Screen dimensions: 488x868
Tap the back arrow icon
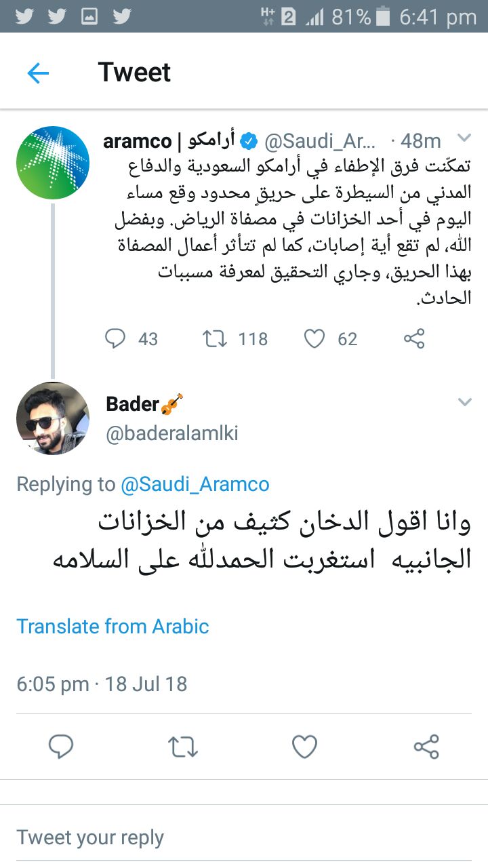tap(38, 73)
